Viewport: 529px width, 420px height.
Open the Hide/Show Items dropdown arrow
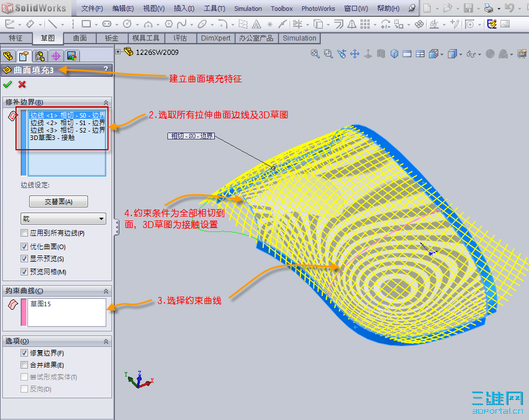pyautogui.click(x=479, y=55)
